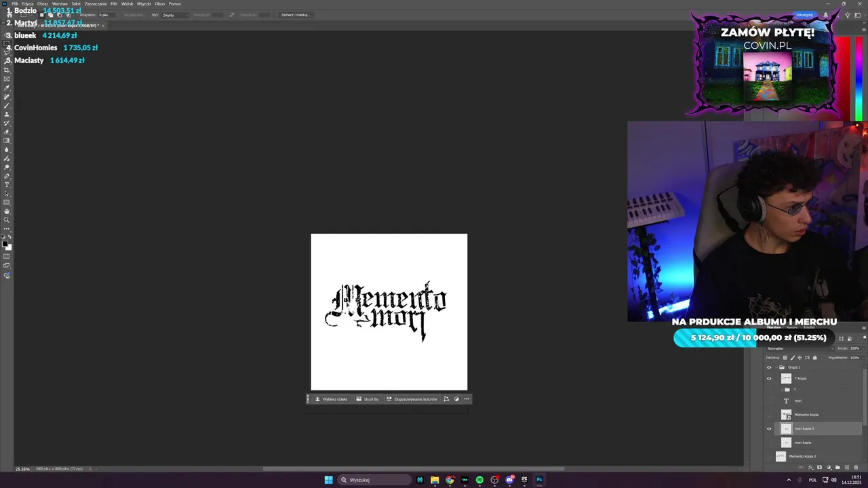Viewport: 868px width, 488px height.
Task: Open the Okno menu
Action: (x=160, y=4)
